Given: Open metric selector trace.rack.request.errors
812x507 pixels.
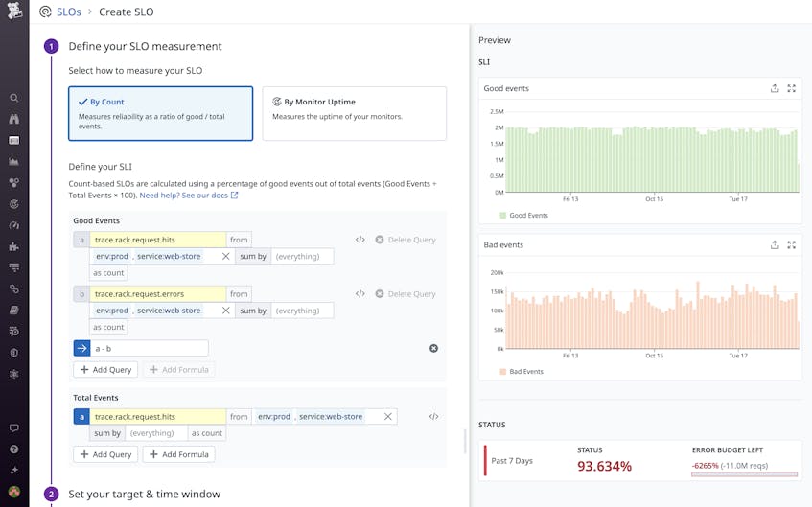Looking at the screenshot, I should [158, 294].
